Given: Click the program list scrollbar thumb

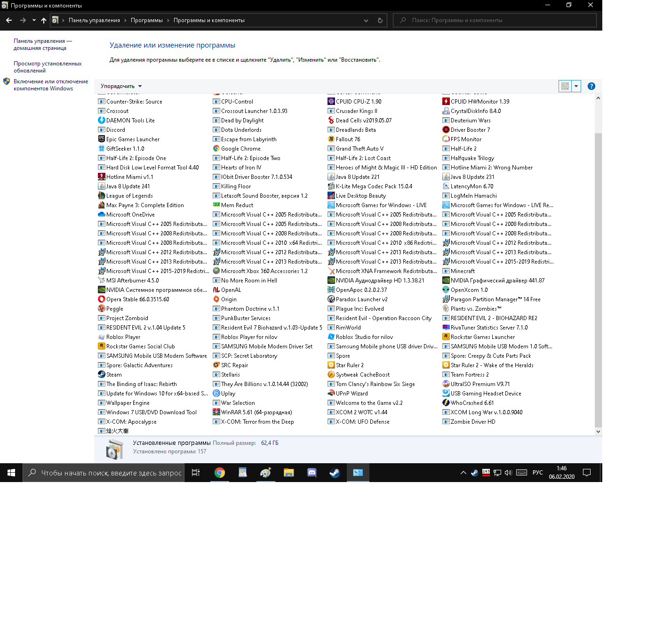Looking at the screenshot, I should pyautogui.click(x=598, y=280).
